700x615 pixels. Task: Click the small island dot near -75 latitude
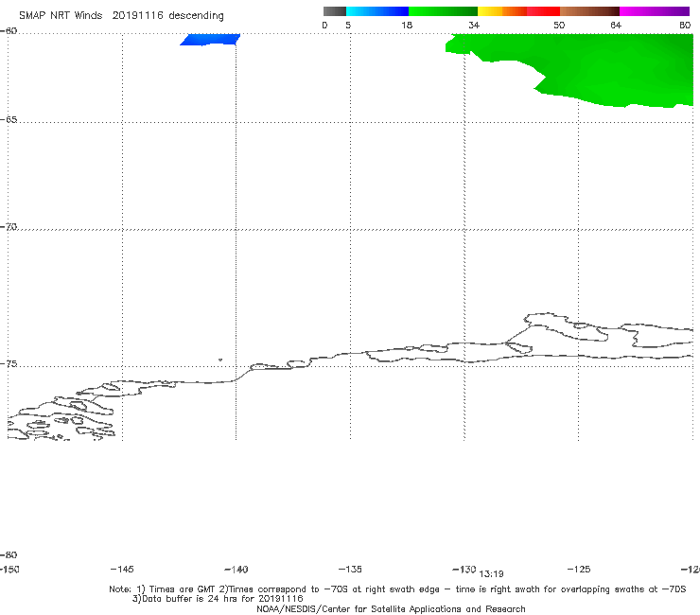[220, 360]
